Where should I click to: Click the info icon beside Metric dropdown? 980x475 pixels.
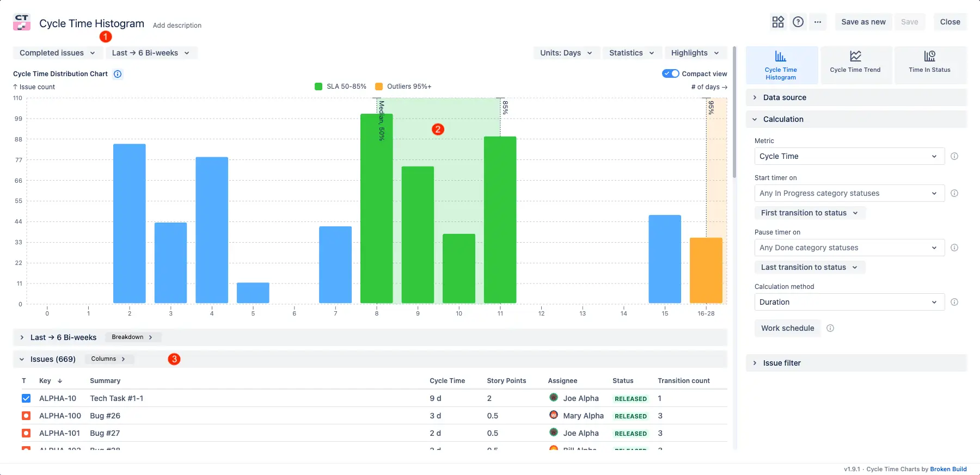point(954,156)
